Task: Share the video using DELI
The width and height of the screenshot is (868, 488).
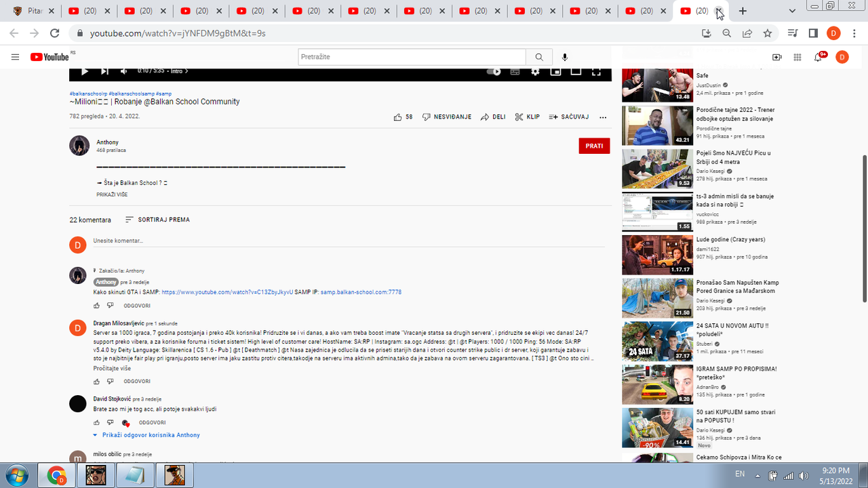Action: [x=493, y=117]
